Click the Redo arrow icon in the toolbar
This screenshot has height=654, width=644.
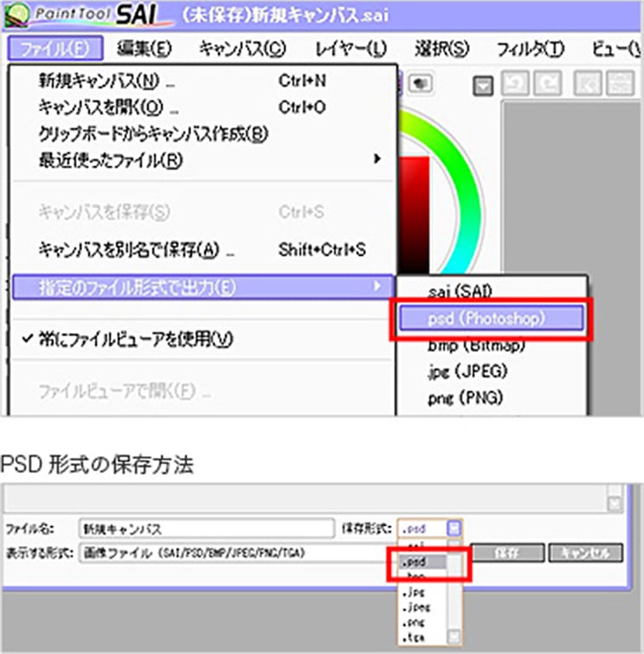(548, 83)
